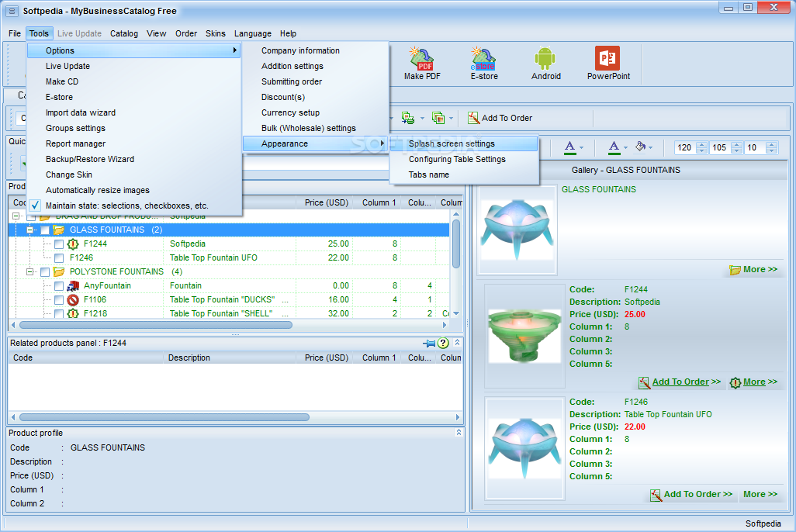
Task: Tick the F1244 row checkbox
Action: click(59, 244)
